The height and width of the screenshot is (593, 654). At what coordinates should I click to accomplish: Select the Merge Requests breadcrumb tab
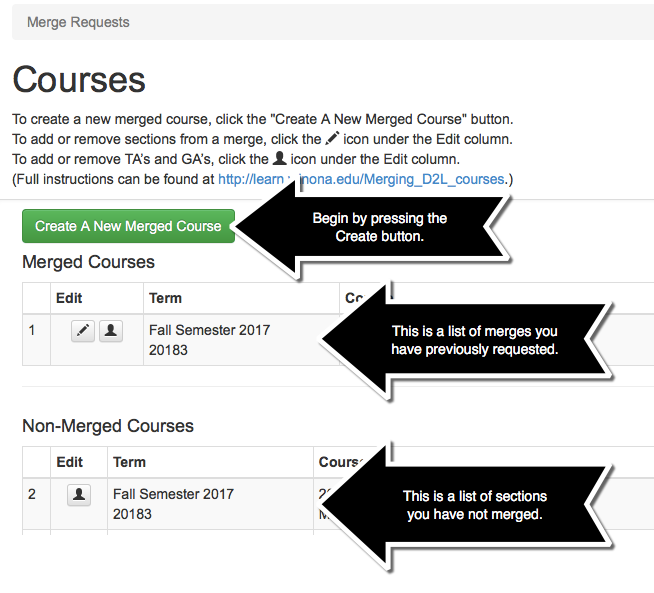point(78,22)
